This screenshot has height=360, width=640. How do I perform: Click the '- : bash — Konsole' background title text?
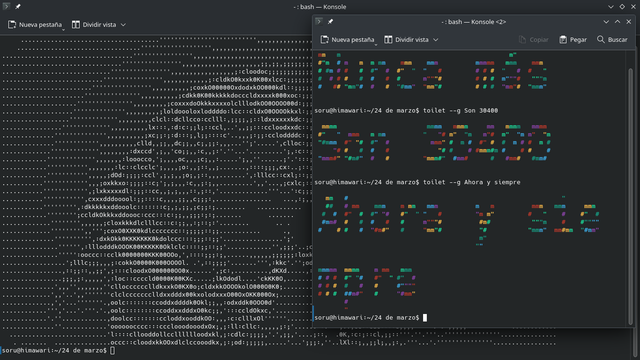point(320,7)
